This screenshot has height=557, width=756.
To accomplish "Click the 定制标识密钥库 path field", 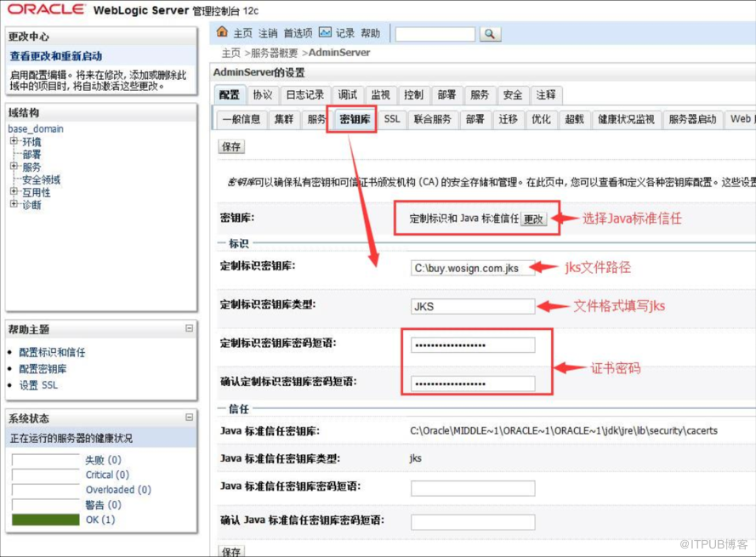I will 473,268.
